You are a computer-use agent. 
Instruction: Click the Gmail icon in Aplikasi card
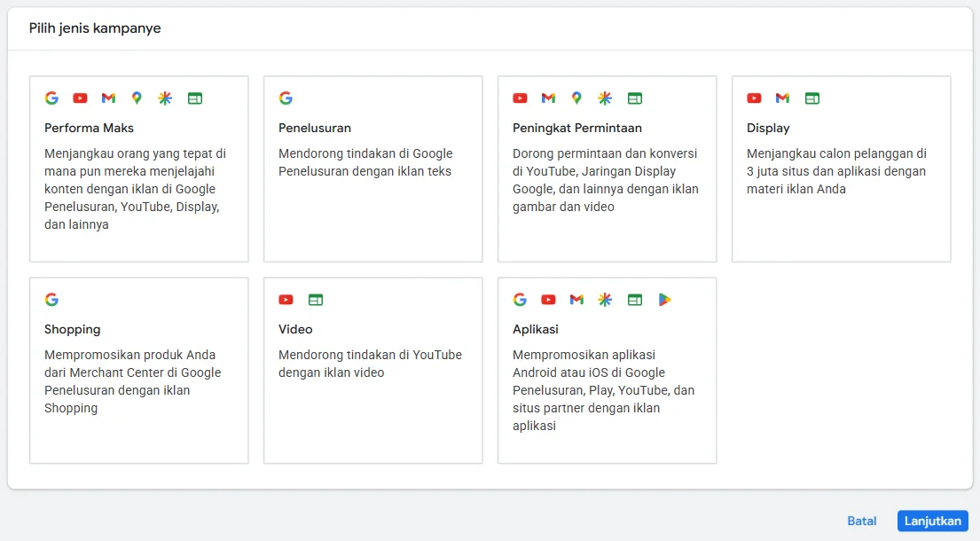[576, 300]
